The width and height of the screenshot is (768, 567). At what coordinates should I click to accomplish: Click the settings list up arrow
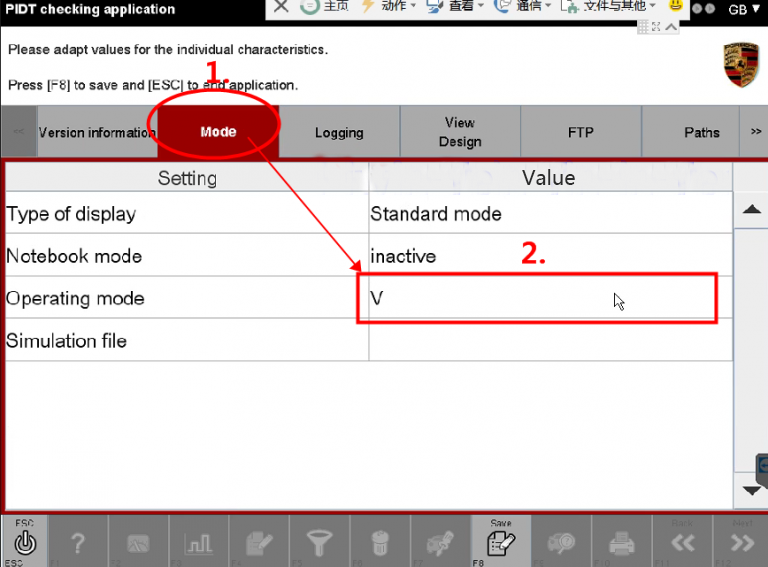[x=751, y=210]
